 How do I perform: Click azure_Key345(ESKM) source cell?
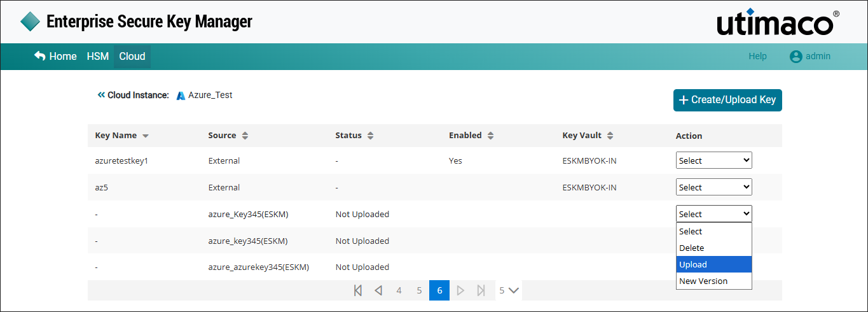[x=248, y=215]
